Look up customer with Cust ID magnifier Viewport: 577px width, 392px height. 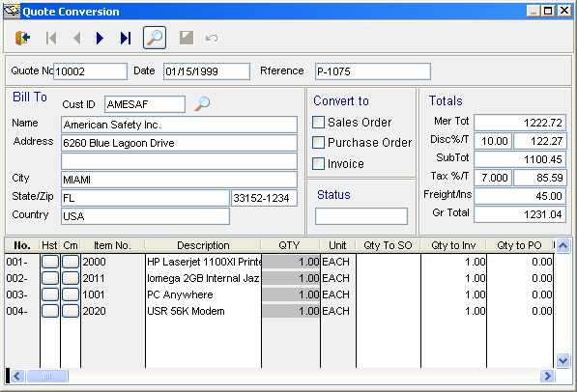click(x=202, y=103)
